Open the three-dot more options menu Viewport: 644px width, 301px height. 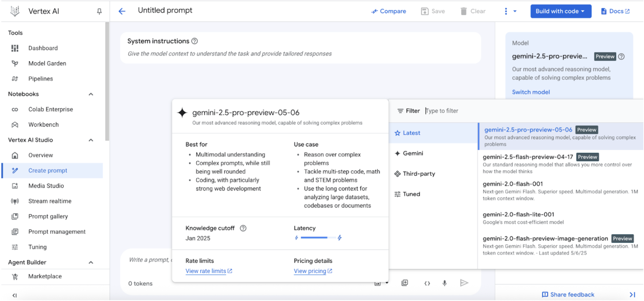tap(506, 11)
